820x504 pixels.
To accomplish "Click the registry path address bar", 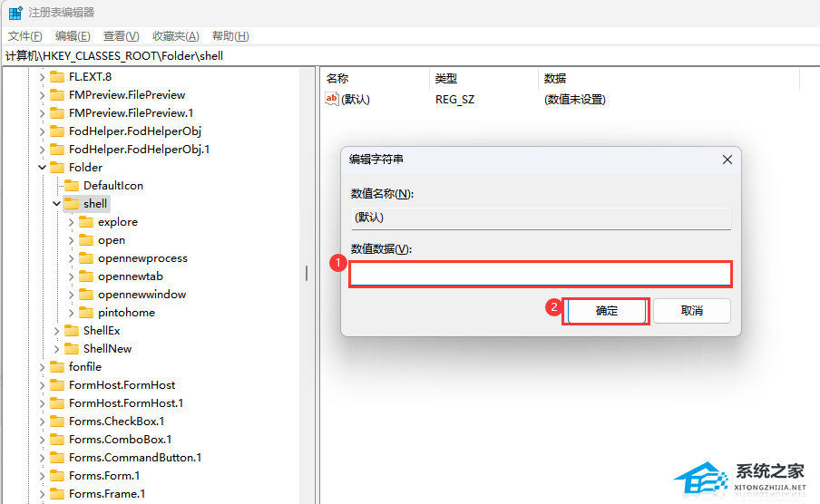I will click(410, 56).
